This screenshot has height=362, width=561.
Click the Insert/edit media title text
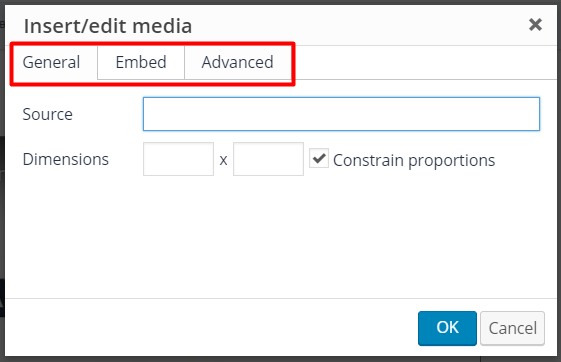pos(108,26)
